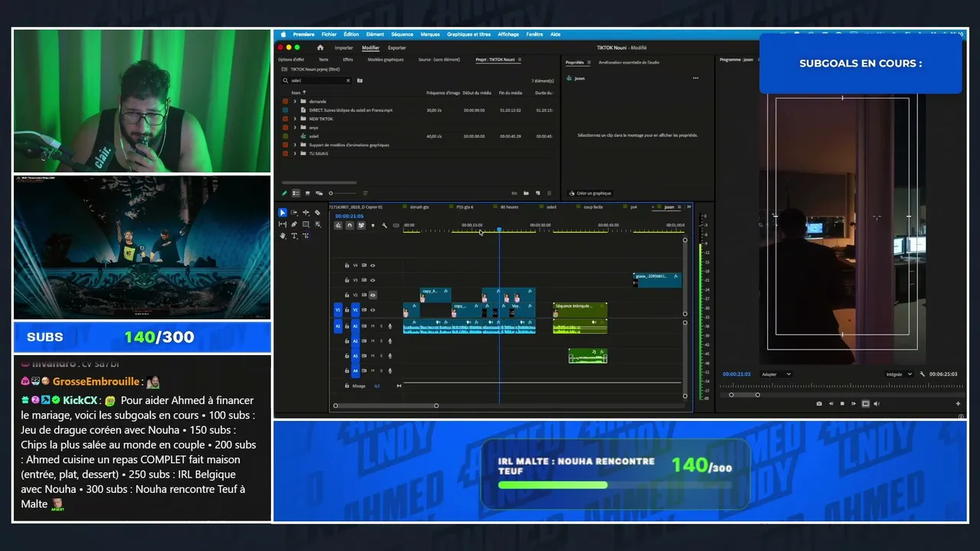The width and height of the screenshot is (980, 551).
Task: Expand the Support de modèles d'animations bin
Action: click(x=295, y=145)
